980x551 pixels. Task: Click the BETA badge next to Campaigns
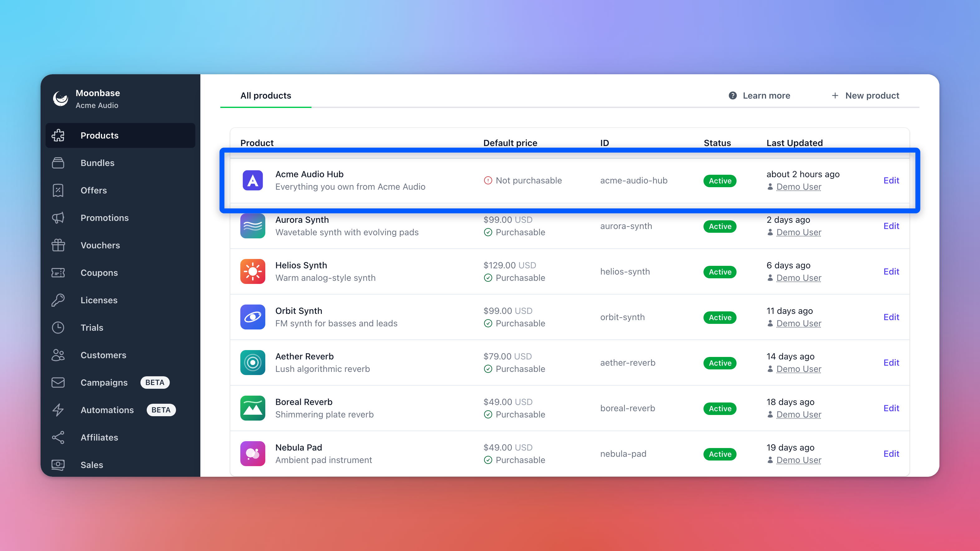[155, 383]
